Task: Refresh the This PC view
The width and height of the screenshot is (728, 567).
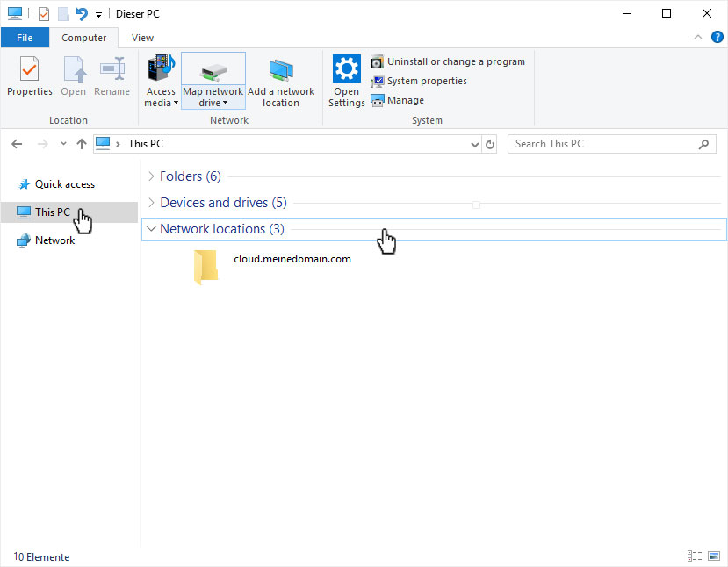Action: coord(490,144)
